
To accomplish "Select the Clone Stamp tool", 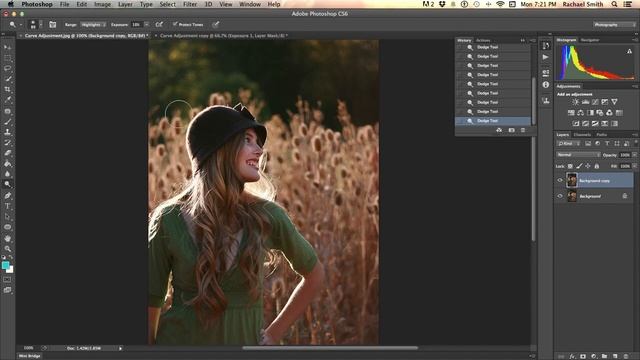I will pyautogui.click(x=7, y=132).
